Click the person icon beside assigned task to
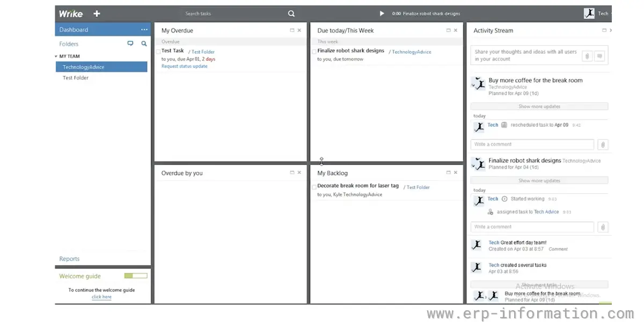Viewport: 644px width, 322px height. [491, 212]
